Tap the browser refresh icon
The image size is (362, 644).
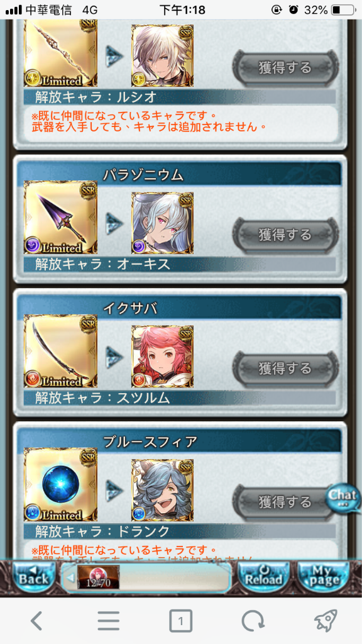[253, 621]
